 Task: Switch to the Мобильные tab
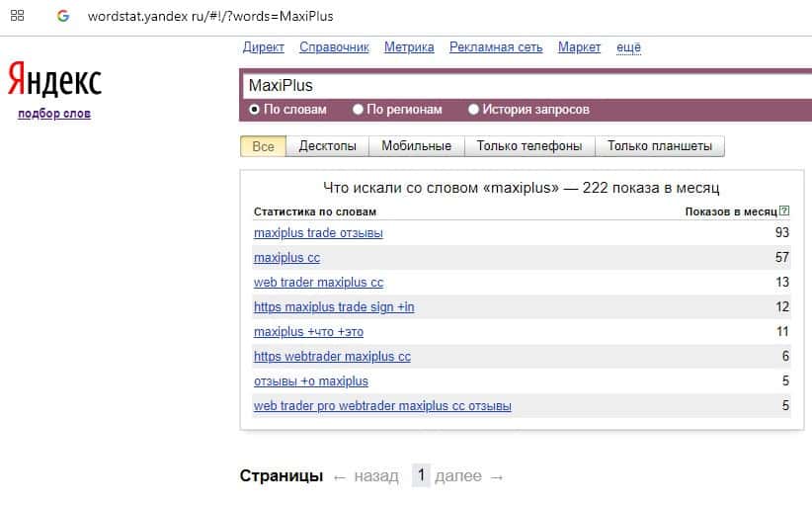[416, 146]
